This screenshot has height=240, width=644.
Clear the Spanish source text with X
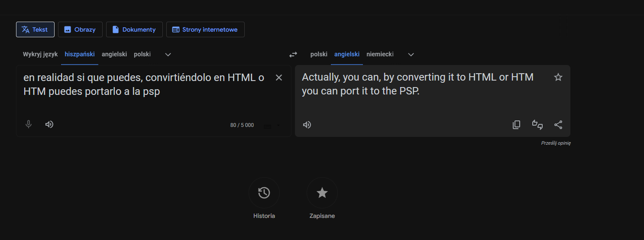point(279,78)
